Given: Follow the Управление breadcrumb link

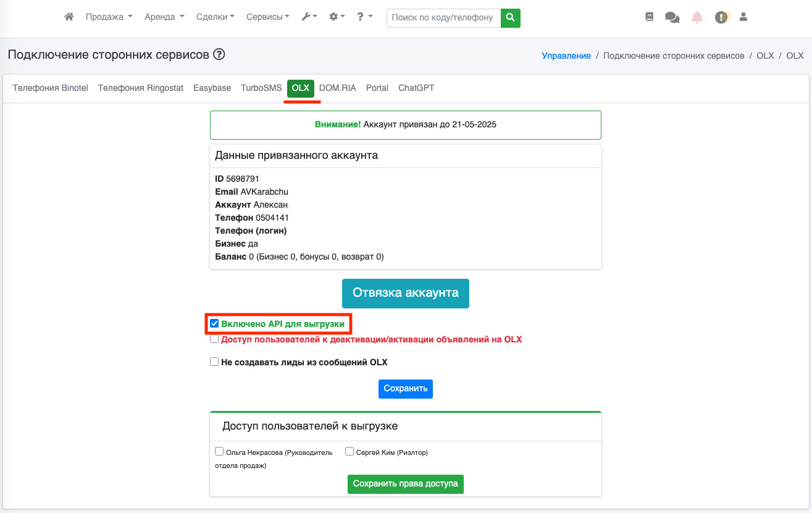Looking at the screenshot, I should (566, 56).
